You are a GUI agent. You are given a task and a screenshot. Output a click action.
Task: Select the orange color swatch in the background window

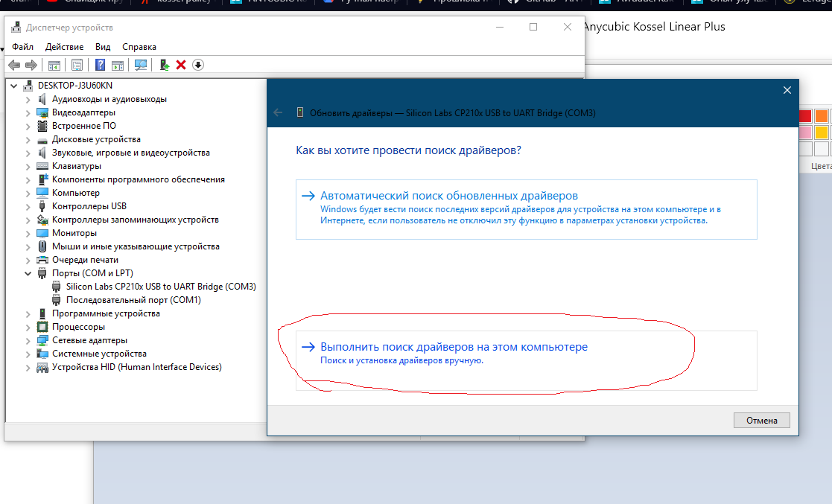tap(822, 116)
